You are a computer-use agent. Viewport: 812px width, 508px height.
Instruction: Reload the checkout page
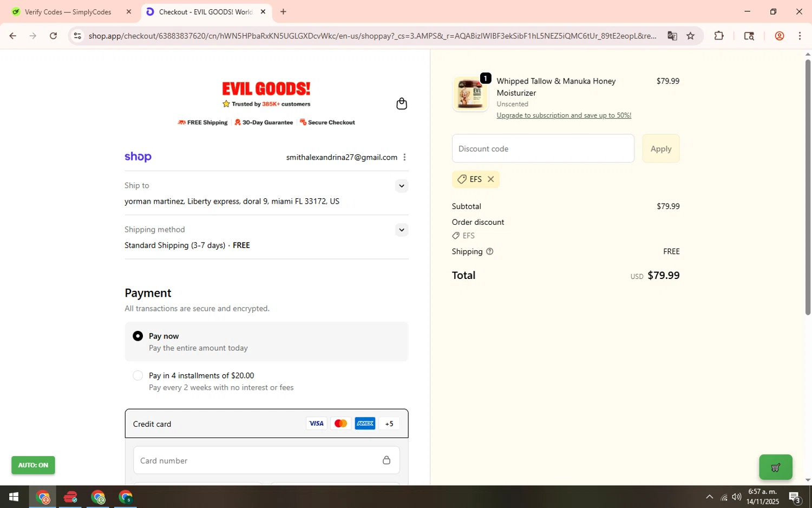(x=53, y=36)
